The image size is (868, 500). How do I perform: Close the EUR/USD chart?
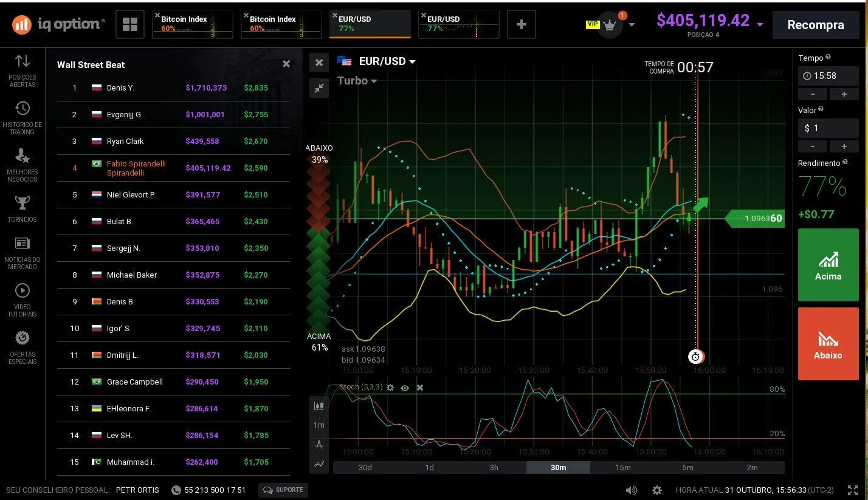(x=319, y=63)
